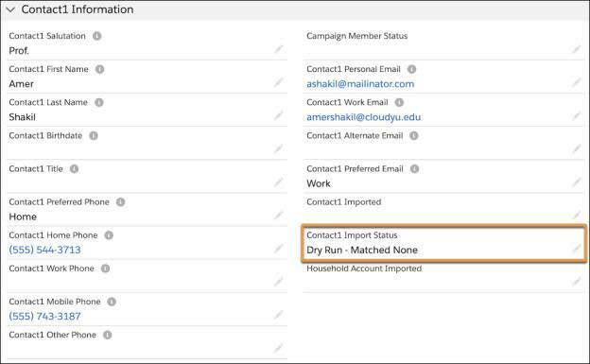This screenshot has width=590, height=364.
Task: Edit the Contact1 Birthdate pencil icon
Action: point(278,149)
